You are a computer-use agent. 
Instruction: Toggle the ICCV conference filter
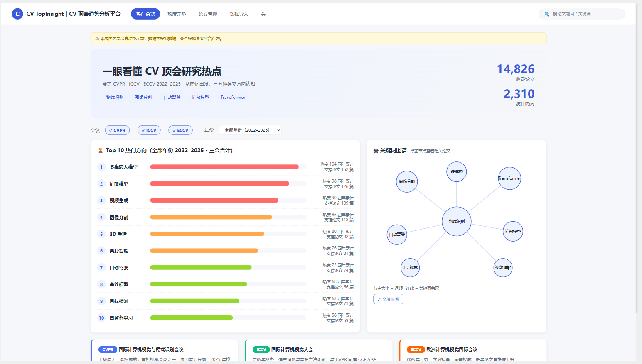pyautogui.click(x=149, y=130)
